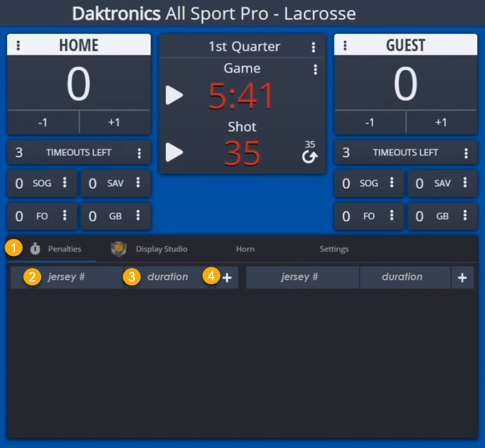Image resolution: width=485 pixels, height=448 pixels.
Task: Open the GUEST team options menu
Action: pyautogui.click(x=345, y=45)
